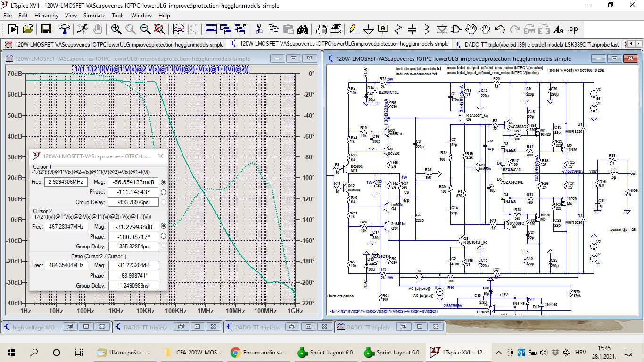Click the Zoom In magnifier icon
The height and width of the screenshot is (362, 644).
(x=116, y=29)
